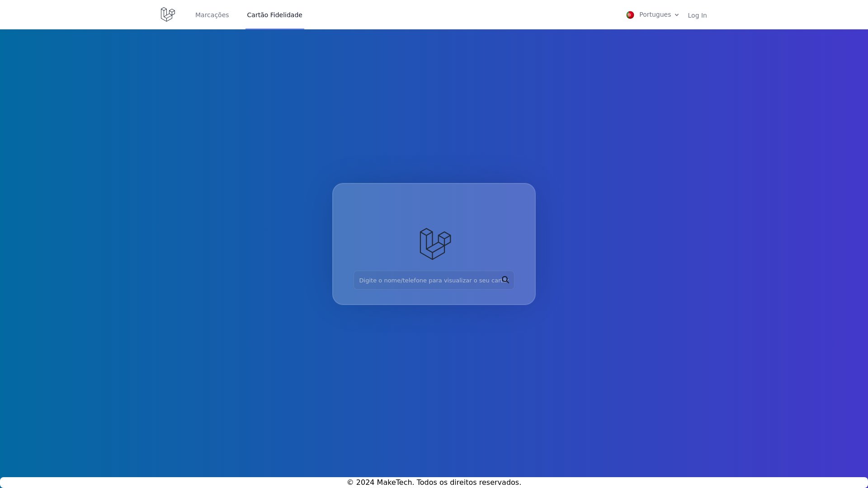Viewport: 868px width, 488px height.
Task: Click the Laravel logo in the navbar
Action: (168, 14)
